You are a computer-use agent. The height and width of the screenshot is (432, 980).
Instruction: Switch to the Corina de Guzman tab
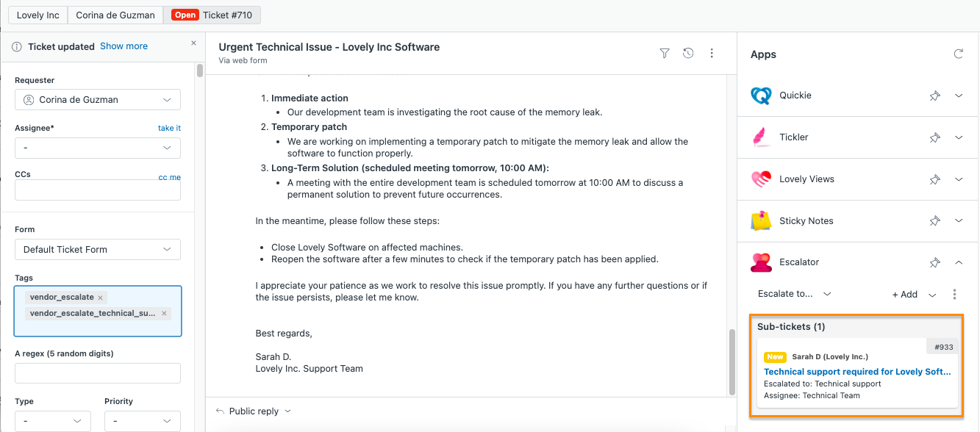coord(115,15)
